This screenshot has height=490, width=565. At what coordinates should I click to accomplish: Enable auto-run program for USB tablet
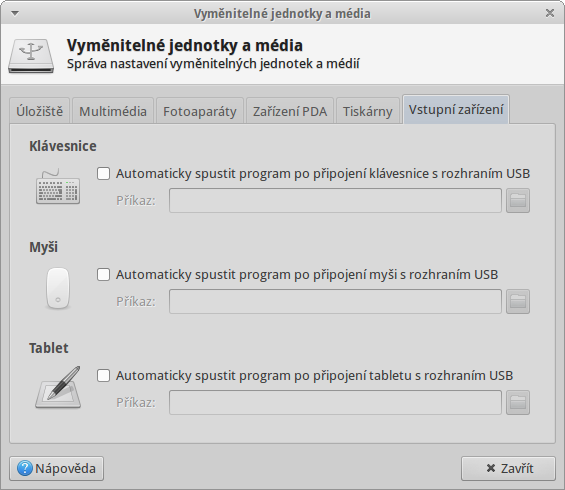pyautogui.click(x=103, y=375)
